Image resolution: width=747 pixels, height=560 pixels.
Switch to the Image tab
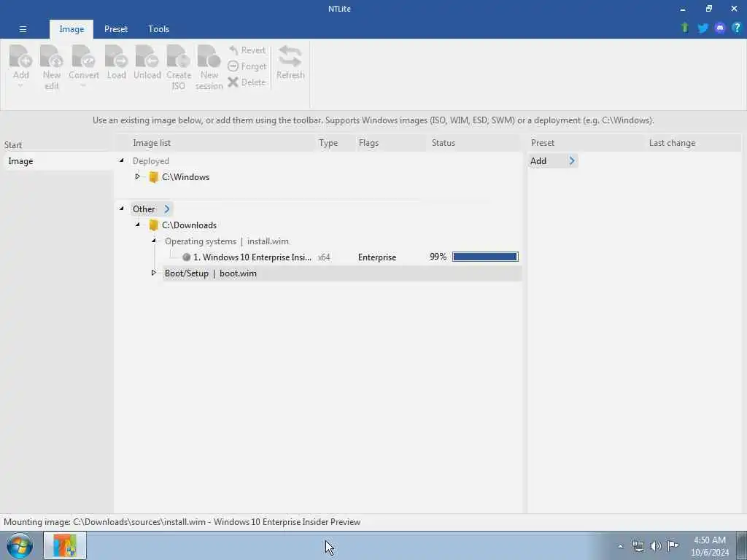tap(71, 29)
